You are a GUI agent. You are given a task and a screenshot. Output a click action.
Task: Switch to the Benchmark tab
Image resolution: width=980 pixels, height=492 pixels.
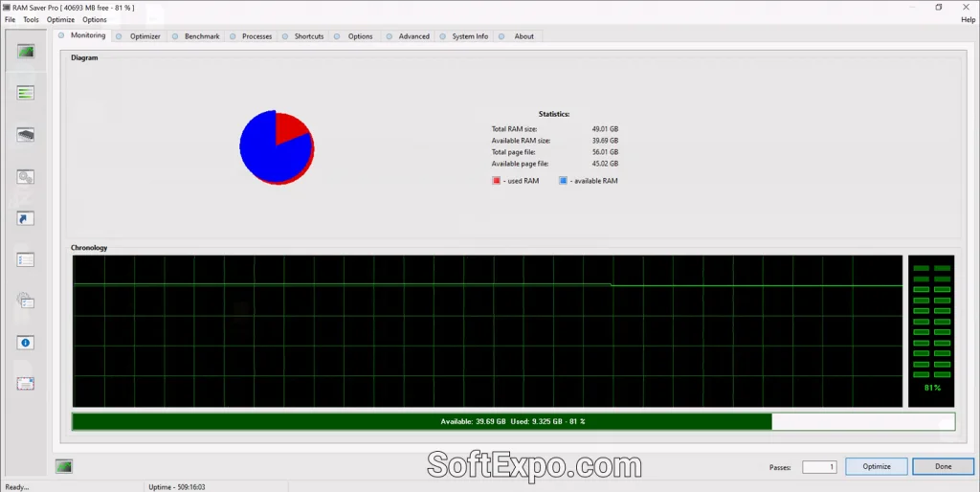coord(196,36)
